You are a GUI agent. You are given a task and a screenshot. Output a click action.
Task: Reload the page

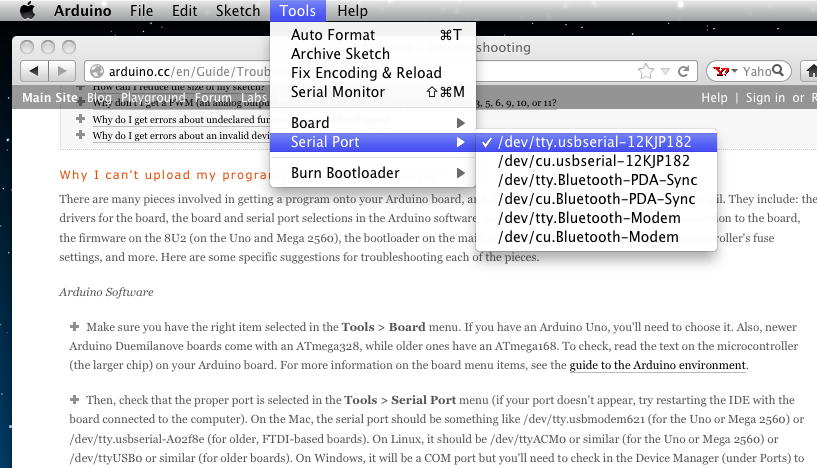coord(684,71)
